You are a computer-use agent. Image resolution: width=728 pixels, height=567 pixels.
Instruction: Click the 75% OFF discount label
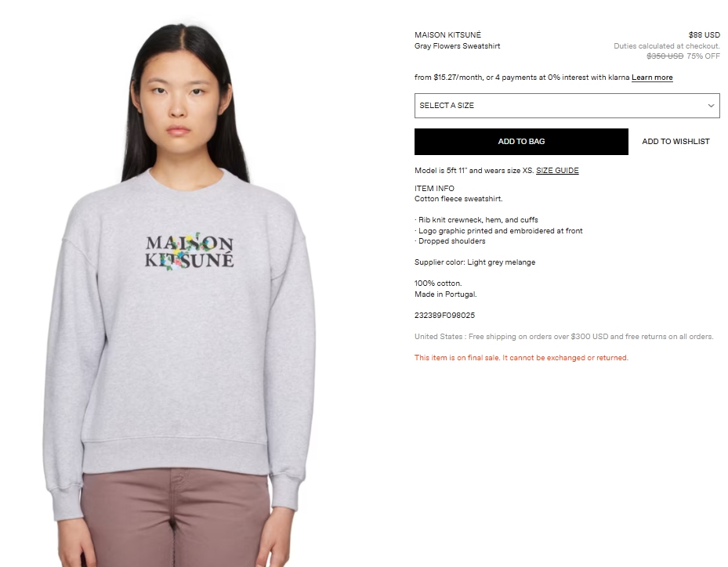[704, 56]
